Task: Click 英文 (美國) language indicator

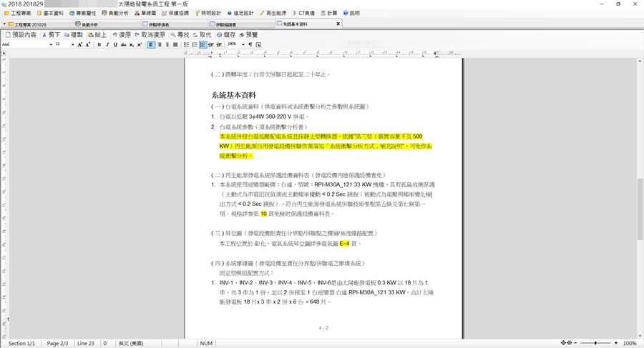Action: [x=131, y=343]
